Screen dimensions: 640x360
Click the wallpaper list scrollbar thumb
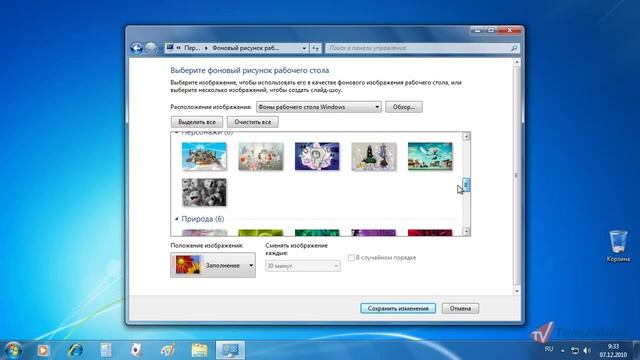pos(466,184)
